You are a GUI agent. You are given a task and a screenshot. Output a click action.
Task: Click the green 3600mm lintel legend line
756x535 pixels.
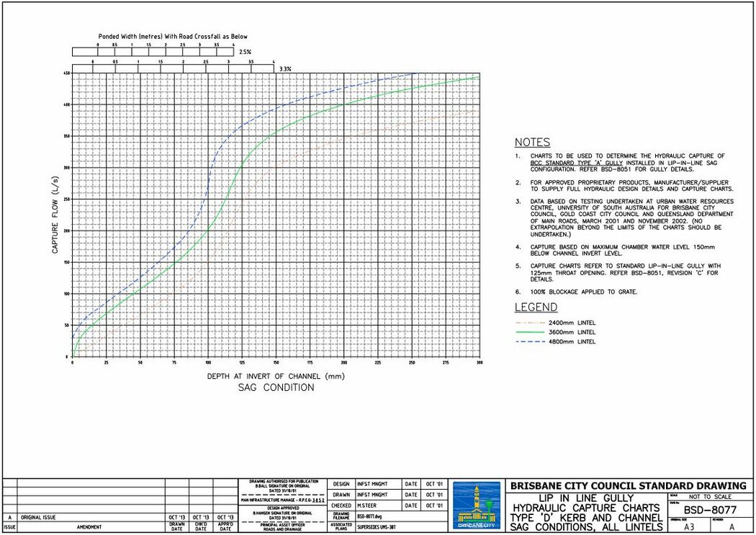[529, 332]
